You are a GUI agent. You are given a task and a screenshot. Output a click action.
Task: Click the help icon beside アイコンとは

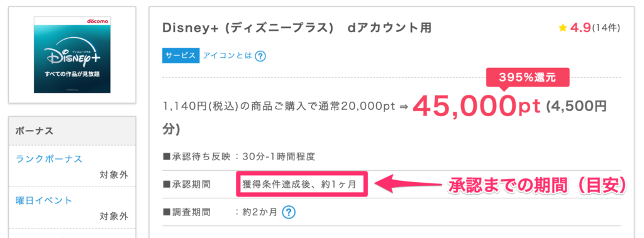(x=260, y=57)
